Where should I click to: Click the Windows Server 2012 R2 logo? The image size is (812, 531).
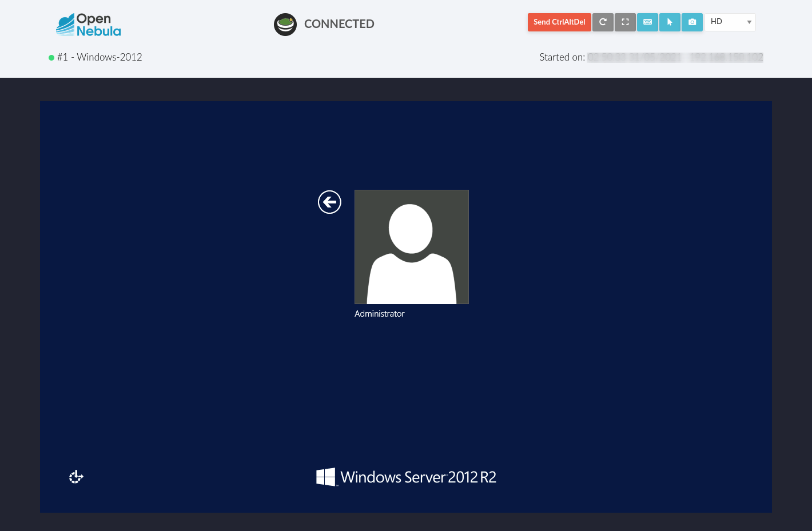(406, 477)
